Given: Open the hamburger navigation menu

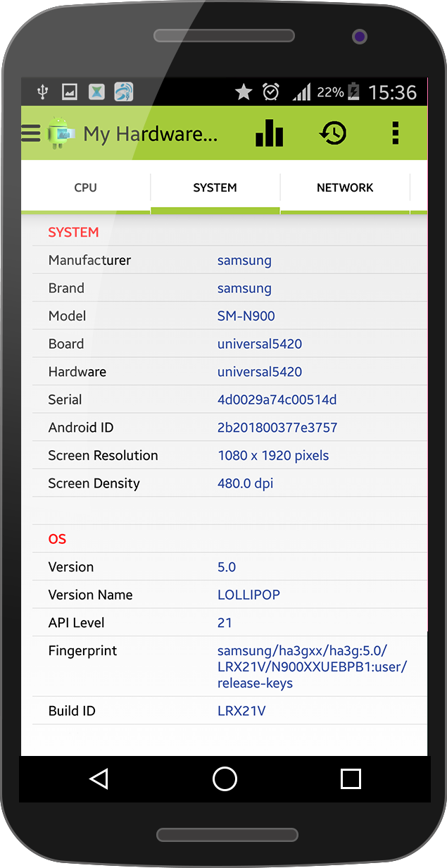Looking at the screenshot, I should click(x=30, y=133).
